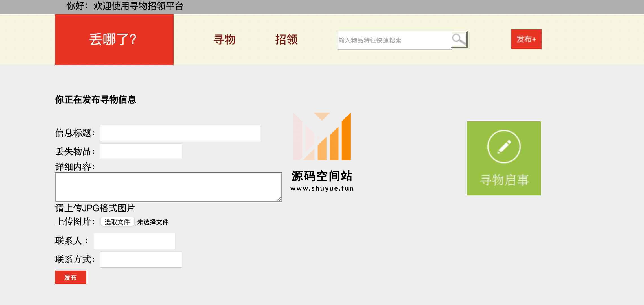Focus the 联系方式 input field

coord(141,260)
